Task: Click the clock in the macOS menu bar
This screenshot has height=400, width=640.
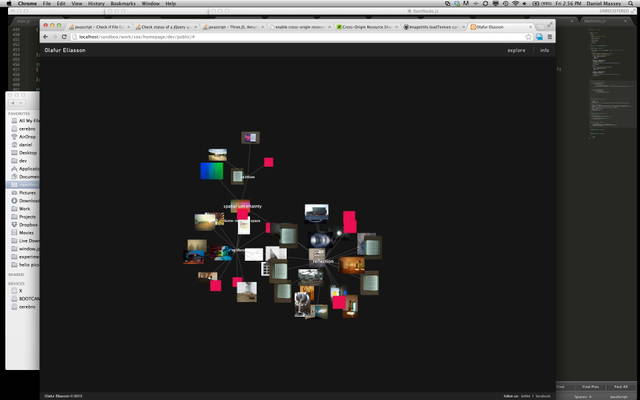Action: [x=569, y=3]
